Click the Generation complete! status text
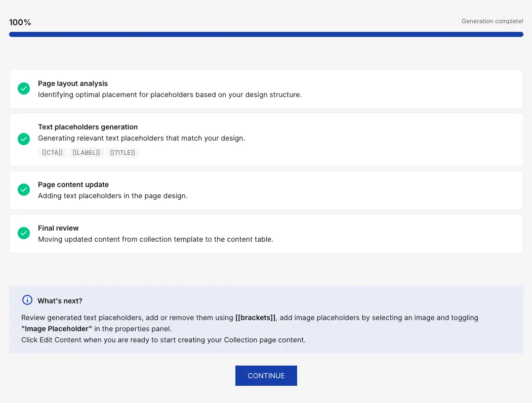The image size is (532, 403). 492,21
